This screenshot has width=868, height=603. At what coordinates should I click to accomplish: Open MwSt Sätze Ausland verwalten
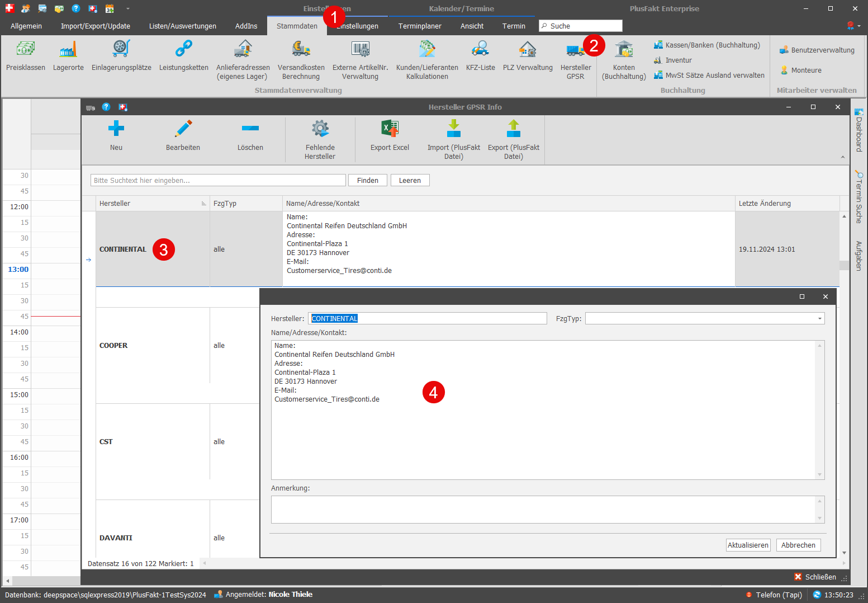click(x=709, y=75)
